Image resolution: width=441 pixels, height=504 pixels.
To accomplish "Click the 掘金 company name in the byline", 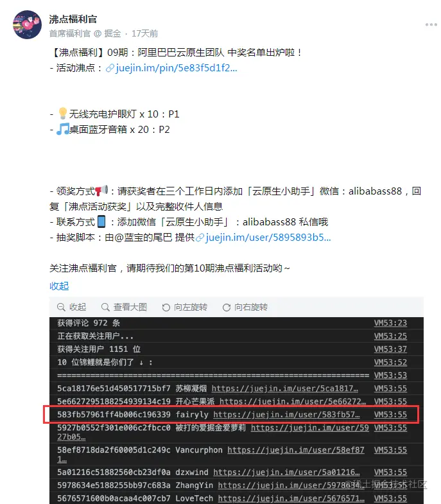I will (112, 33).
